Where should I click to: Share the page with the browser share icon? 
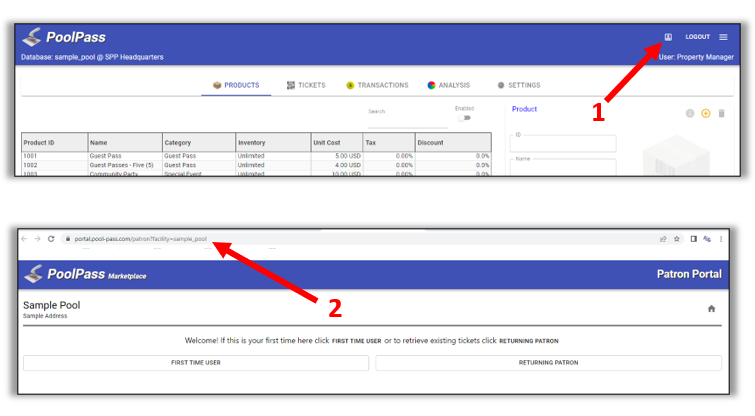point(663,239)
